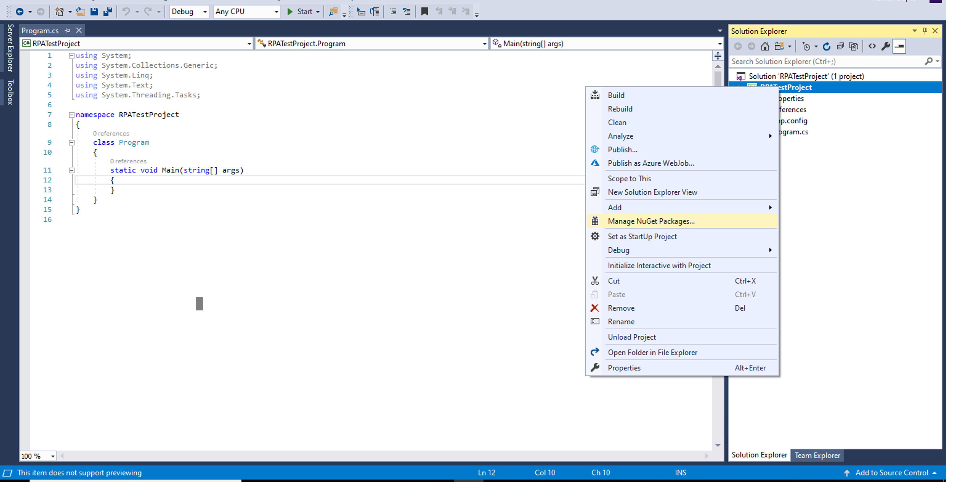This screenshot has height=482, width=980.
Task: Select Manage NuGet Packages menu entry
Action: [x=651, y=221]
